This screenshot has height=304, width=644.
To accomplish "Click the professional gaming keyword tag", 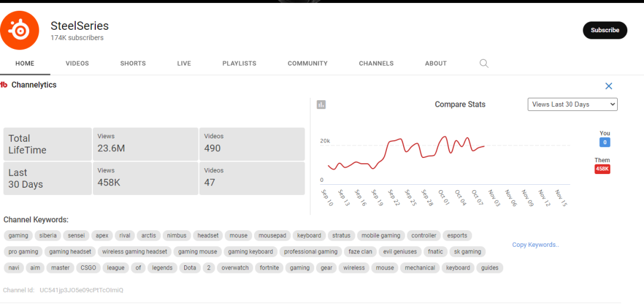I will tap(311, 252).
